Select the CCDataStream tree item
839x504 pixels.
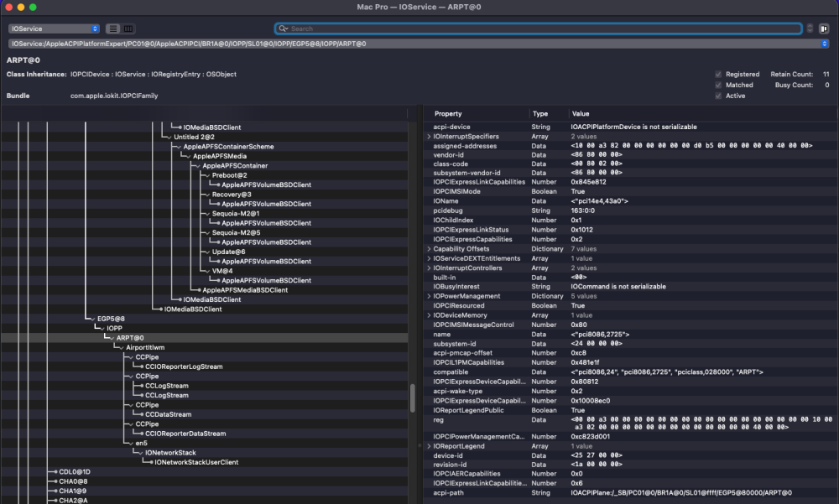(x=168, y=414)
